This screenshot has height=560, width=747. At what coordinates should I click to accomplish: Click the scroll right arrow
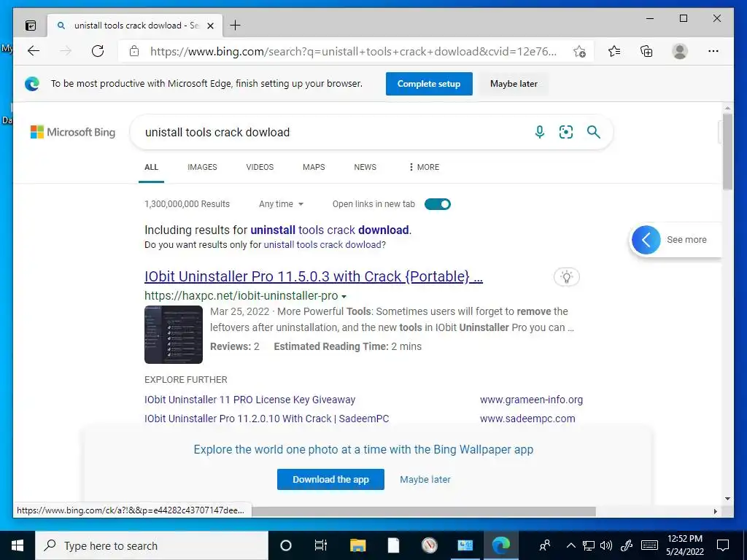[x=715, y=511]
